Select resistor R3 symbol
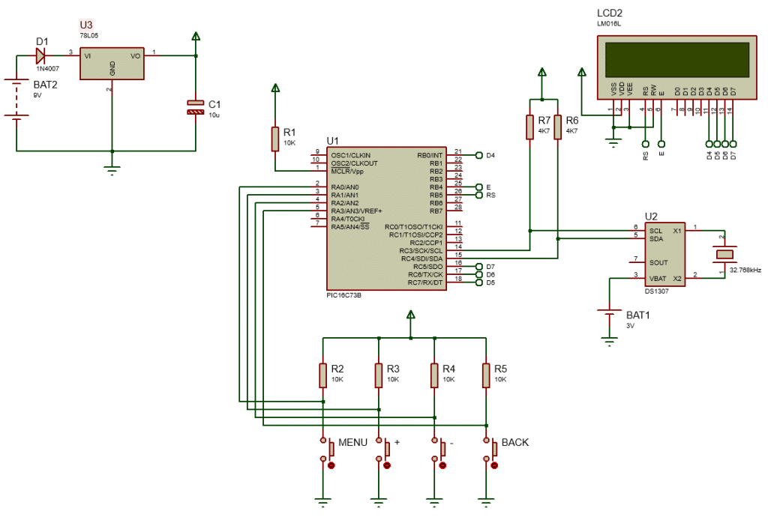This screenshot has width=768, height=532. [x=379, y=375]
